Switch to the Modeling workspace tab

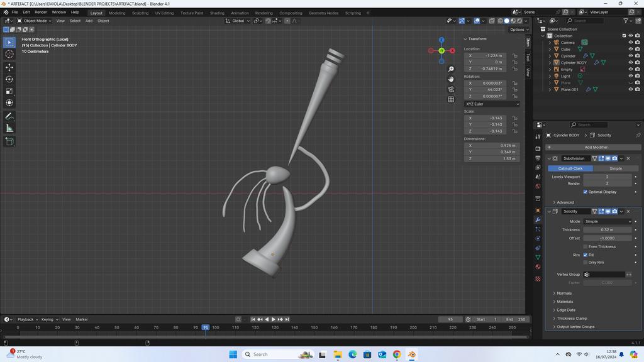pos(117,13)
